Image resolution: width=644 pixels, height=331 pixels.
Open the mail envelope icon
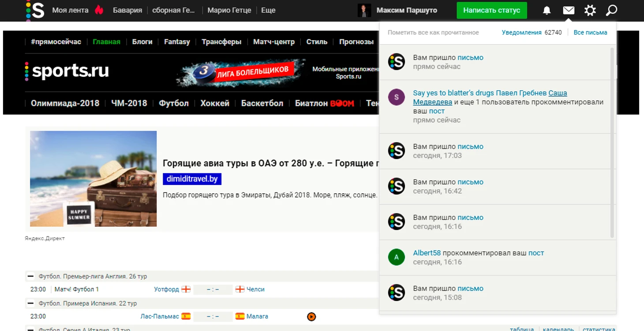(x=569, y=10)
